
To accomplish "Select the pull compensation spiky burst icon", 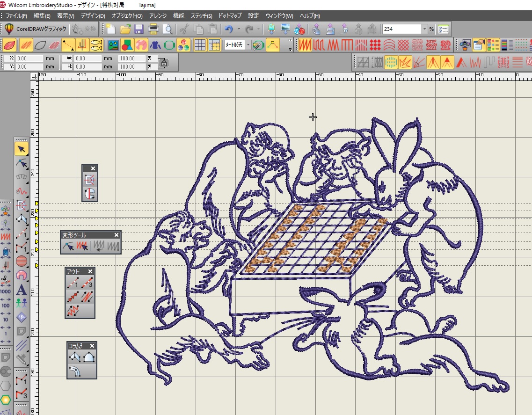I will click(x=405, y=63).
